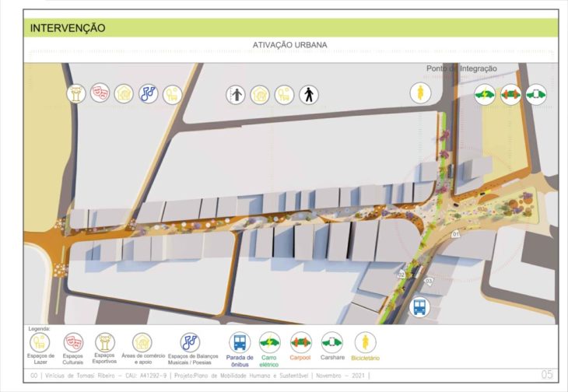The width and height of the screenshot is (568, 392).
Task: Click the yellow bicycle icon above the map
Action: tap(420, 93)
